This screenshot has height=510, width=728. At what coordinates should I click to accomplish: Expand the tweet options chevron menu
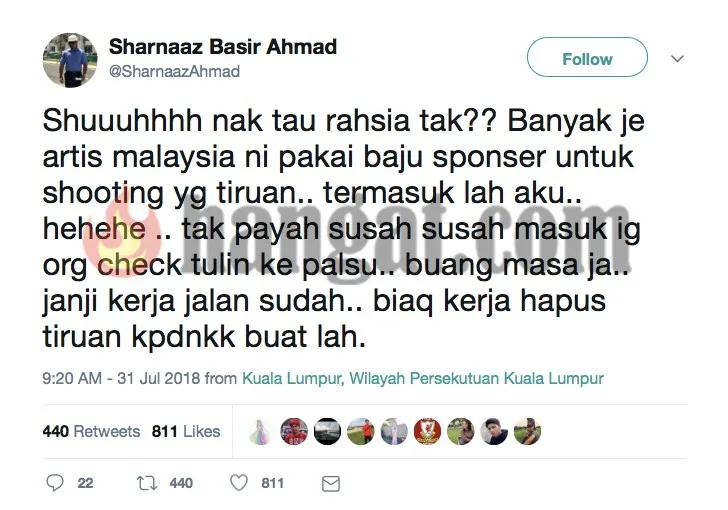[x=677, y=59]
